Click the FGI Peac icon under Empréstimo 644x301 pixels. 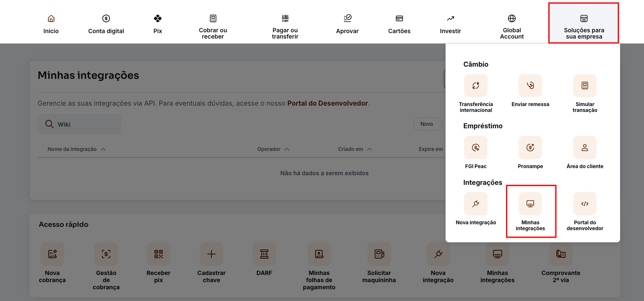click(x=475, y=148)
